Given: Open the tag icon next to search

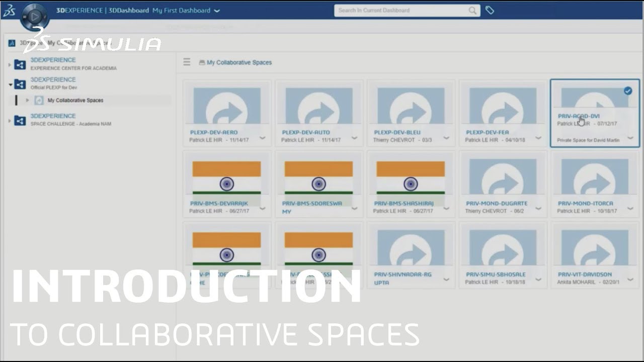Looking at the screenshot, I should pos(490,10).
